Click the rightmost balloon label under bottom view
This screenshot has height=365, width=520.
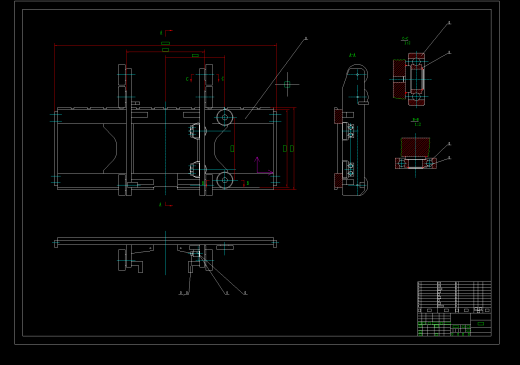click(246, 293)
